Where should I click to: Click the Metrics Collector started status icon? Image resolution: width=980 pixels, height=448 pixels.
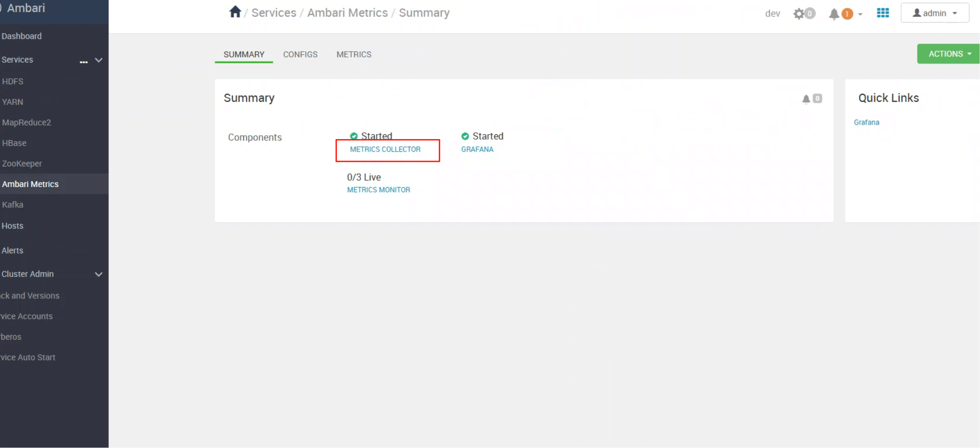pyautogui.click(x=353, y=136)
